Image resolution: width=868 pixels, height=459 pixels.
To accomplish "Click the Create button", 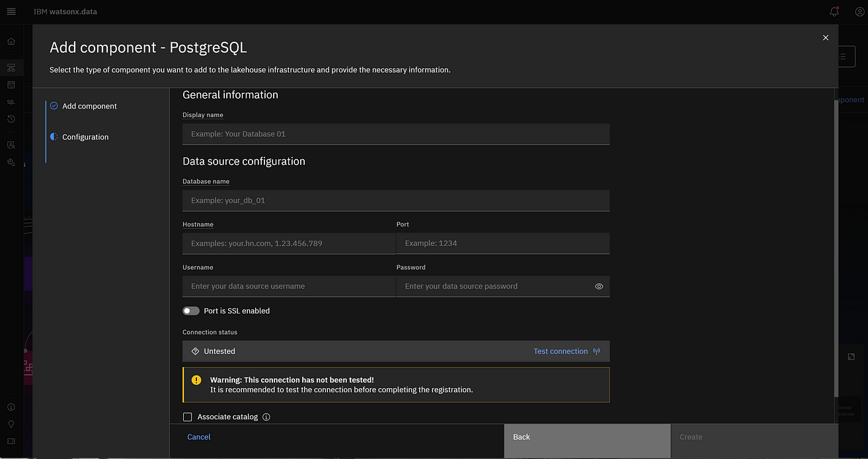I will [754, 440].
